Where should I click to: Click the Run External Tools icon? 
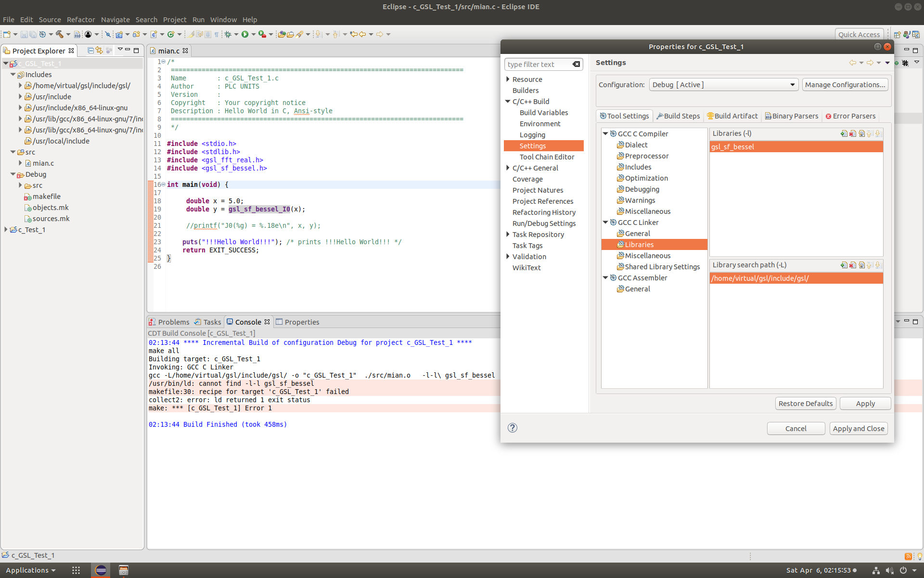(x=262, y=34)
